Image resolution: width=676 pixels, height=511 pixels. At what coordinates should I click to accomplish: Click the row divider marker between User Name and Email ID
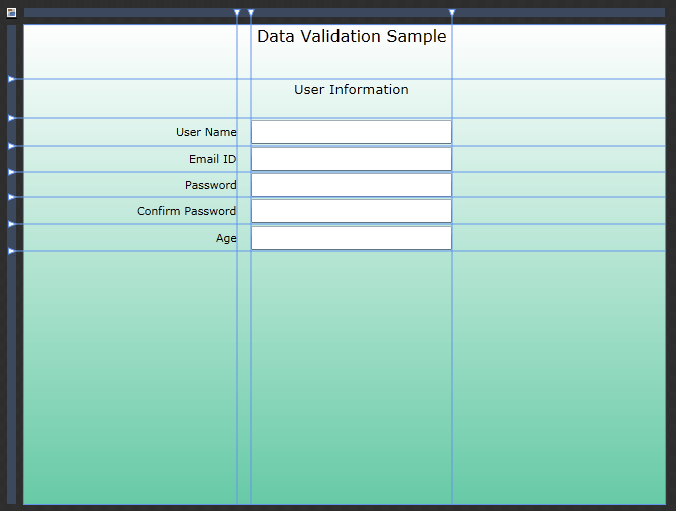click(12, 146)
